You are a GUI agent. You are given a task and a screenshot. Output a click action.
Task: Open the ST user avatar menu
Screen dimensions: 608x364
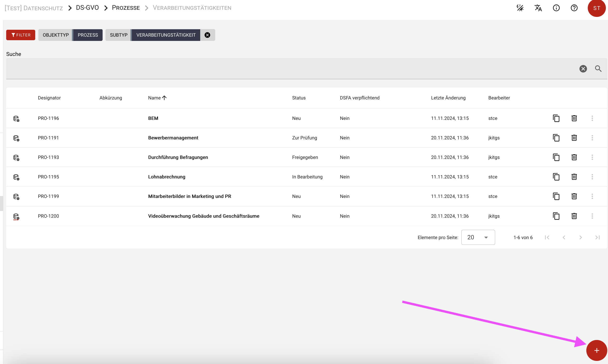pyautogui.click(x=597, y=8)
